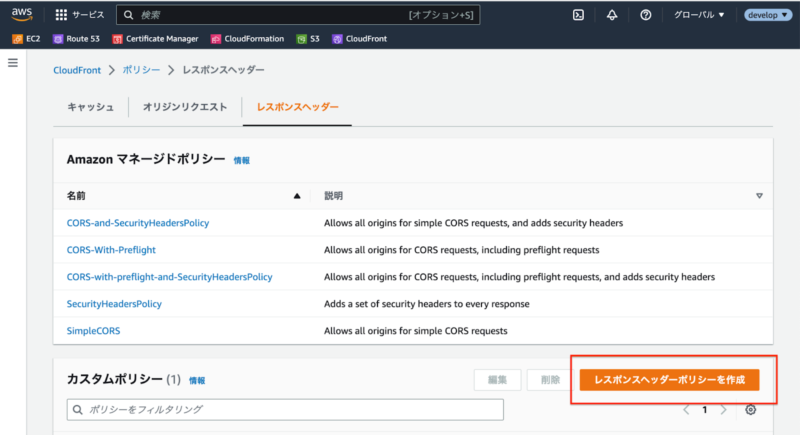Expand the develop account dropdown
This screenshot has height=435, width=800.
tap(768, 15)
